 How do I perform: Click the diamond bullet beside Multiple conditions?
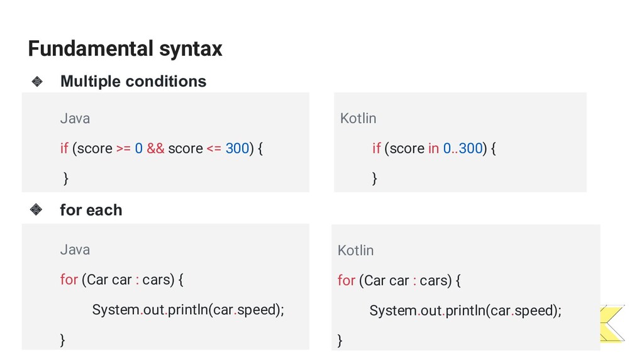coord(37,81)
